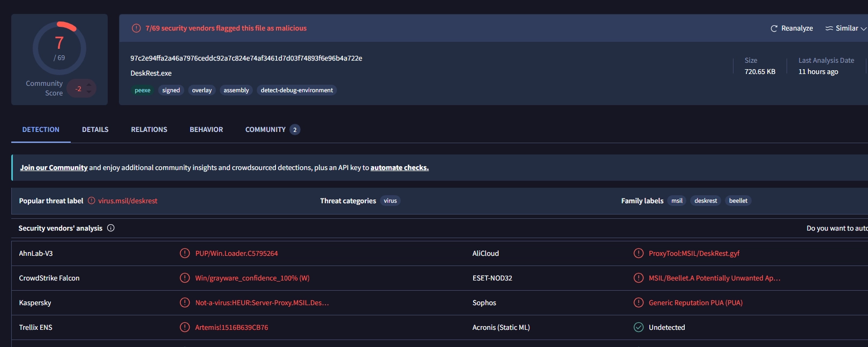This screenshot has height=347, width=868.
Task: Click the 7/69 security vendors flagged message
Action: point(226,28)
